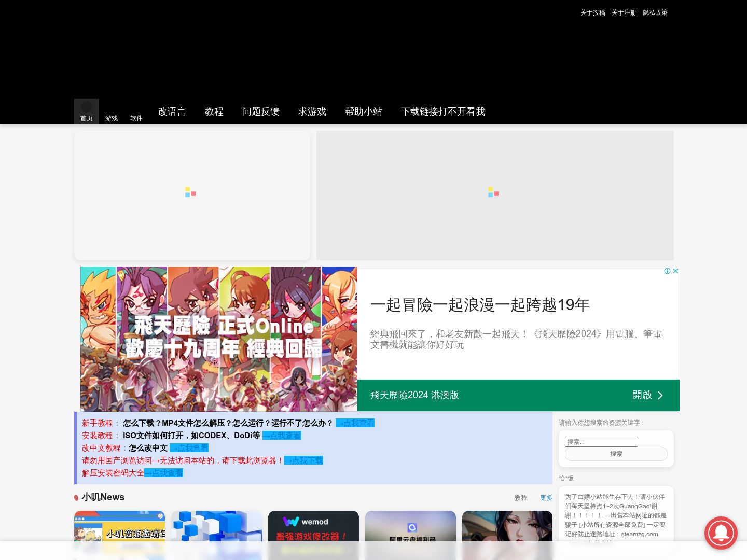Click the 開啟 arrow chevron in ad
The width and height of the screenshot is (747, 560).
(660, 395)
